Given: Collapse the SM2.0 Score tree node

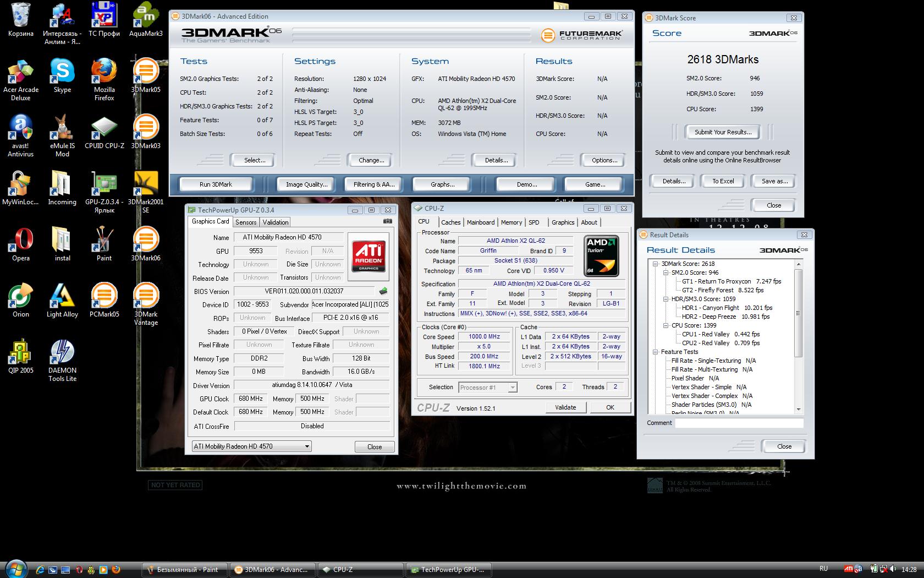Looking at the screenshot, I should click(665, 272).
